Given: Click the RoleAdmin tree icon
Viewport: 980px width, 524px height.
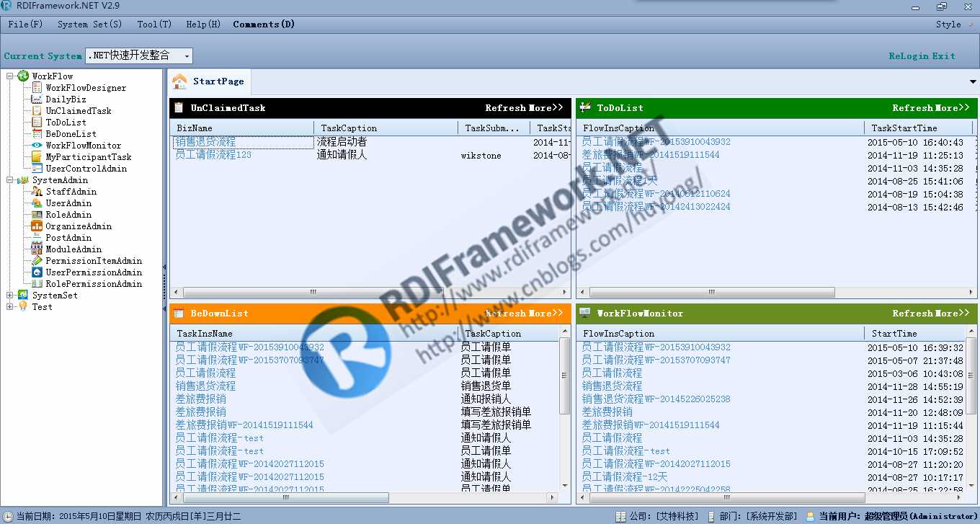Looking at the screenshot, I should point(37,215).
